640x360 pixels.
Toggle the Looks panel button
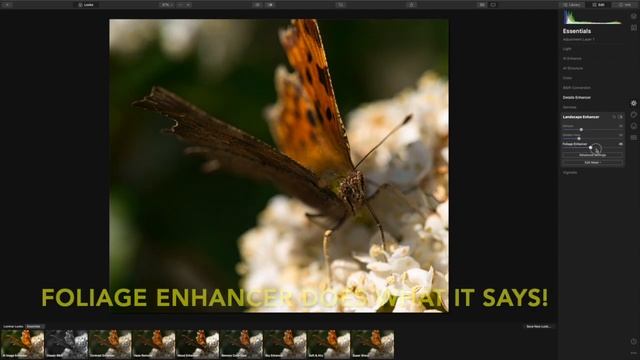click(86, 5)
